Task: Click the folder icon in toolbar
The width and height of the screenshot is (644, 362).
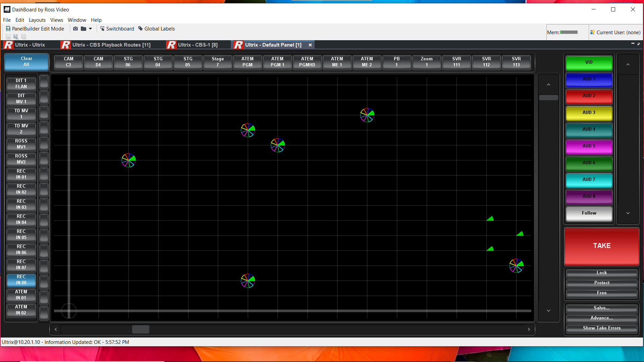Action: pyautogui.click(x=84, y=29)
